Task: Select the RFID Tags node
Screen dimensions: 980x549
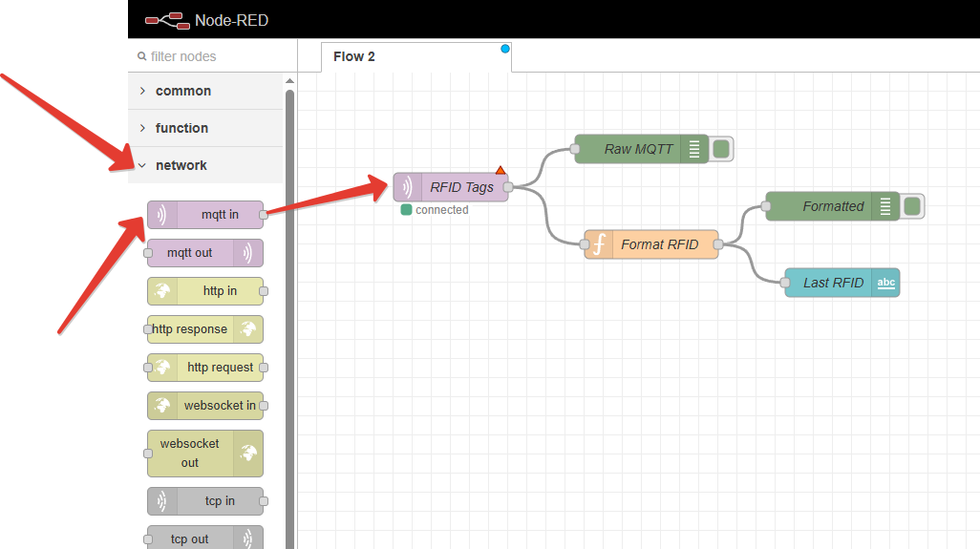Action: [x=451, y=187]
